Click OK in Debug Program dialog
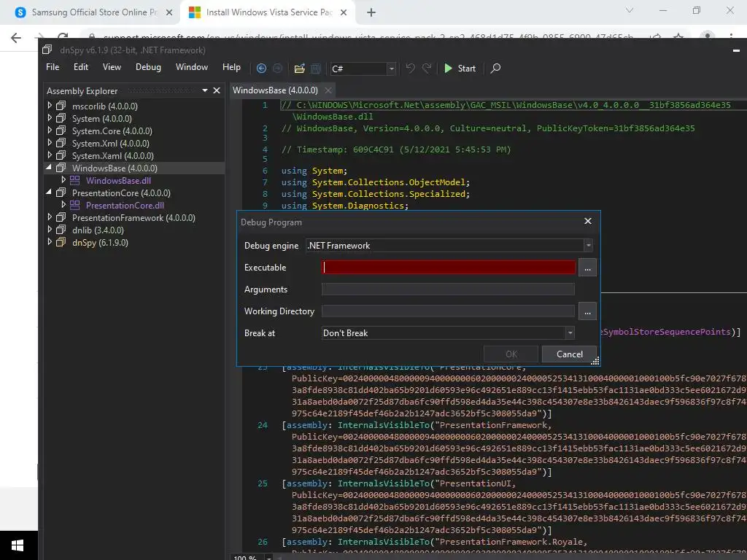Viewport: 747px width, 560px height. (x=511, y=354)
